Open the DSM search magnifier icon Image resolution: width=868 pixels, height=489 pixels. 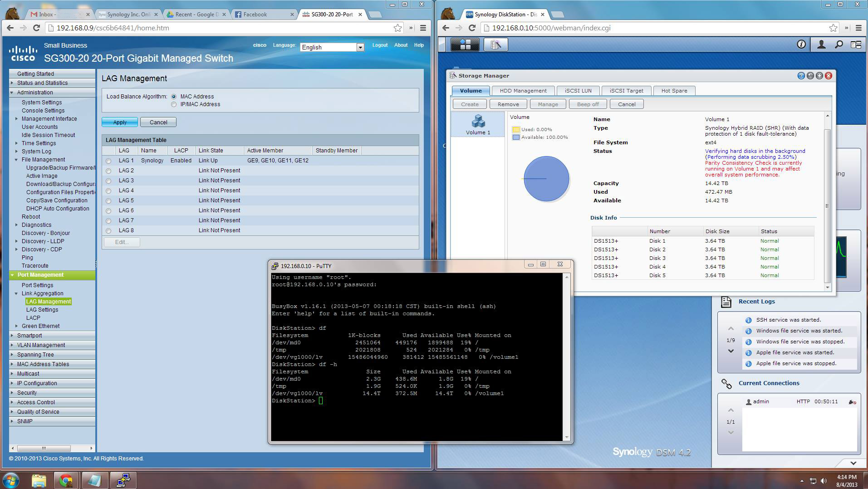(839, 44)
